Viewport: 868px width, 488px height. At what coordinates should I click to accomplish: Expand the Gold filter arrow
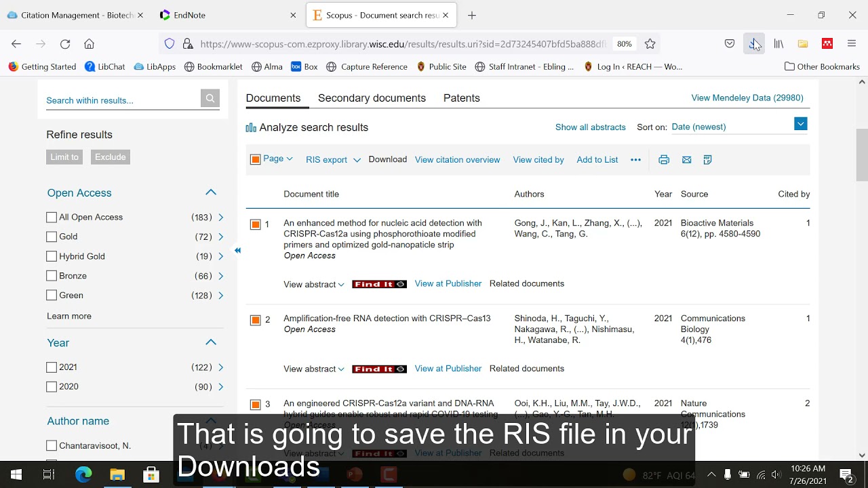(220, 237)
